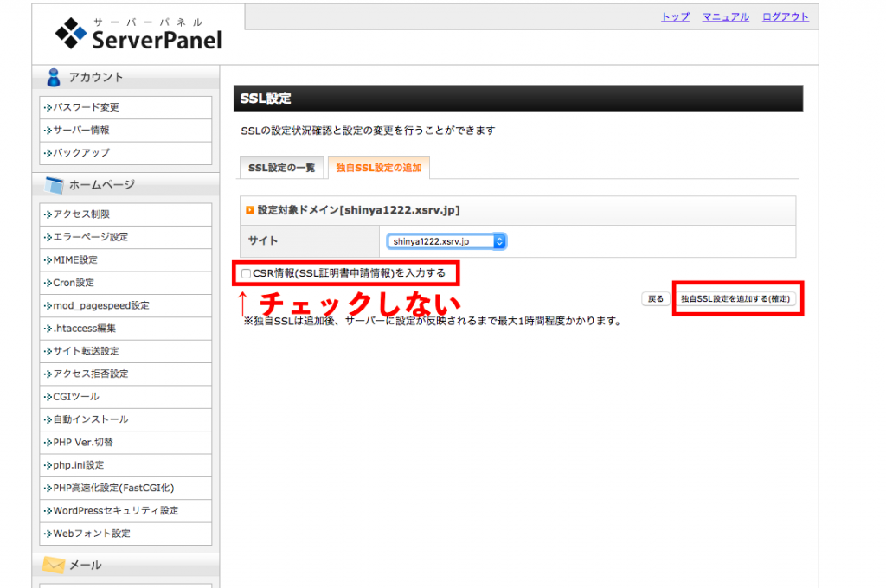Open アクセス拒否設定
Screen dimensions: 886x588
(125, 374)
